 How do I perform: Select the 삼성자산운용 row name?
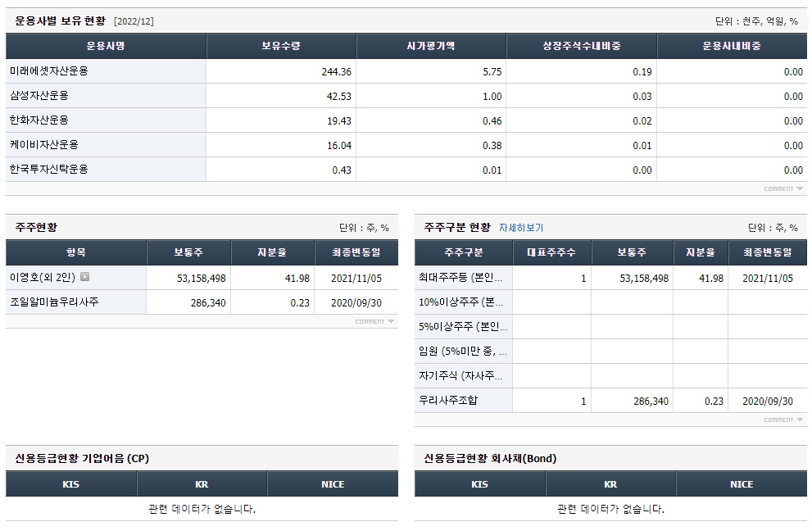39,95
